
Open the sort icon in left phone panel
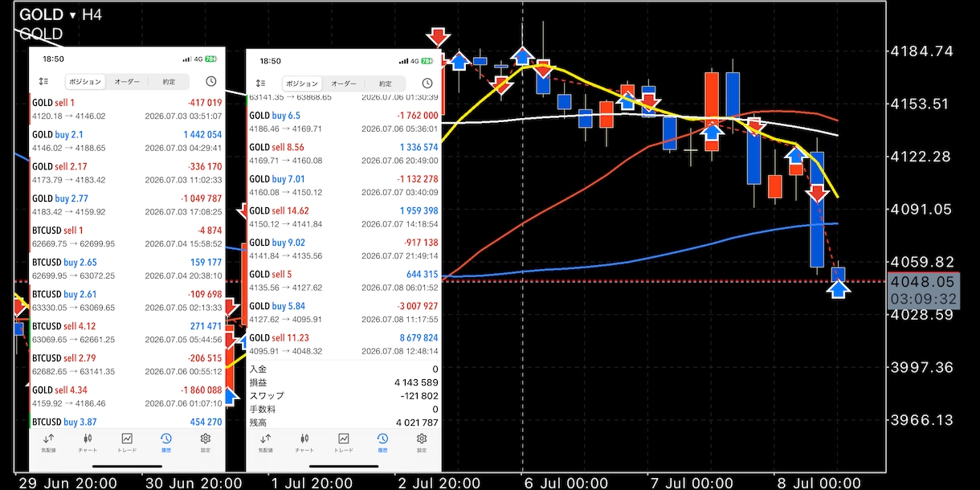43,82
